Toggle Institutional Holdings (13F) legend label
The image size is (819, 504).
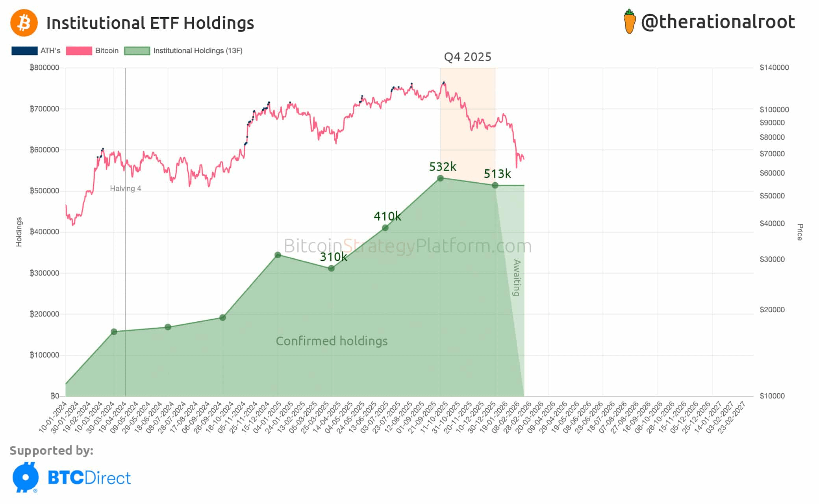point(198,51)
